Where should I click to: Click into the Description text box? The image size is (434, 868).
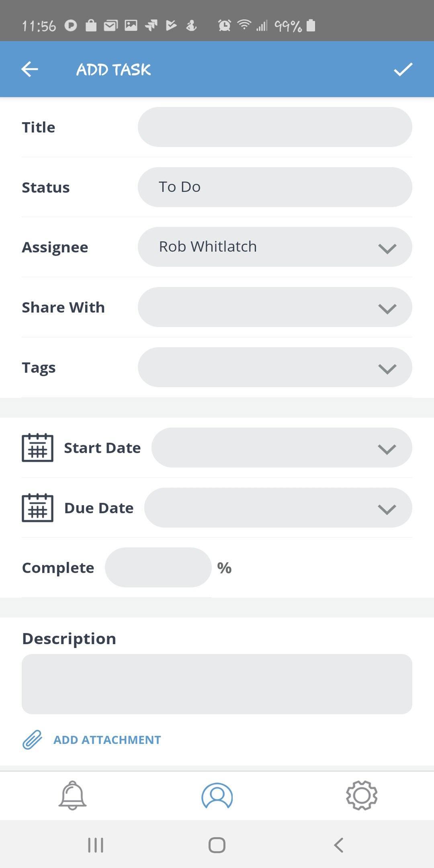point(217,684)
